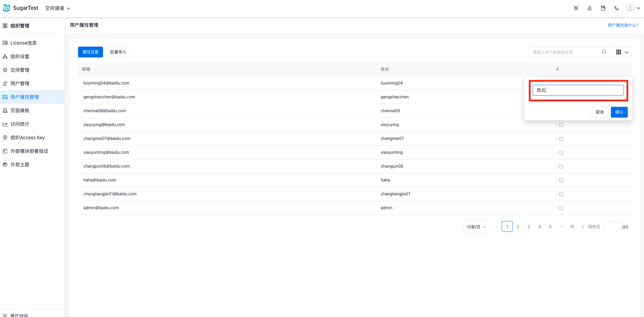Click the 组织Access Key shield icon
Viewport: 644px width, 317px height.
click(x=5, y=138)
